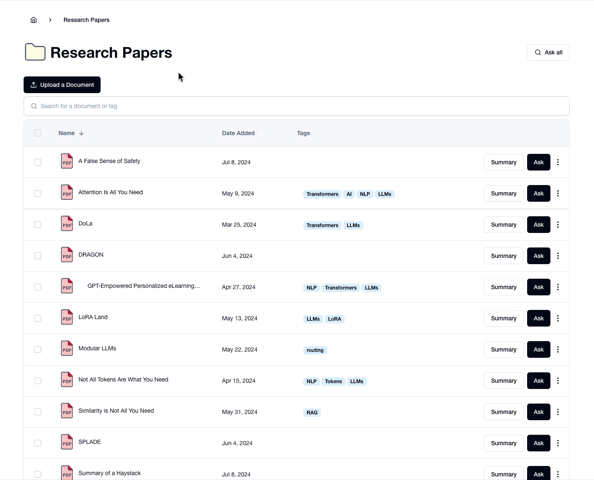This screenshot has width=594, height=480.
Task: Open more options menu for SPLADE
Action: click(558, 443)
